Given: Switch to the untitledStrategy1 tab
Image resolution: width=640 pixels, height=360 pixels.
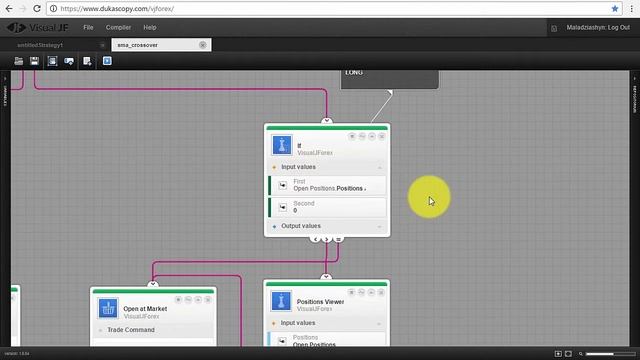Looking at the screenshot, I should (40, 45).
